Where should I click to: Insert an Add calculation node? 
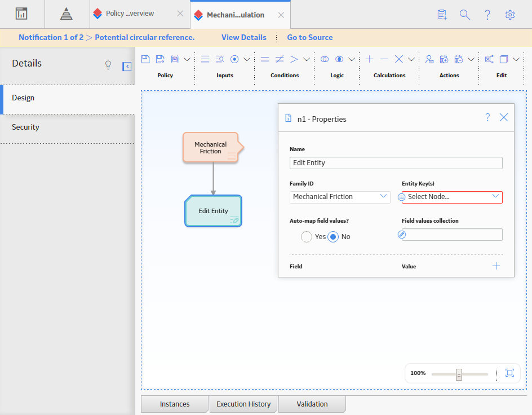(x=369, y=59)
